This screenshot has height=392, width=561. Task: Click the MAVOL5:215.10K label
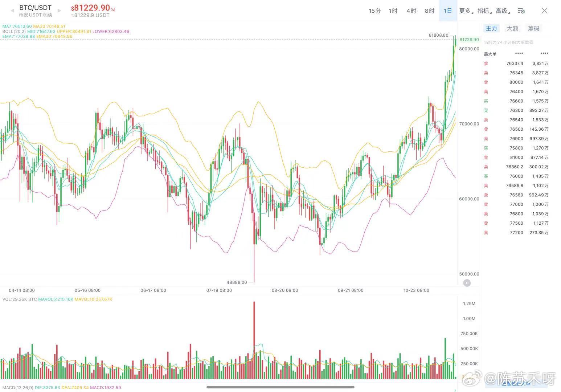click(x=56, y=299)
